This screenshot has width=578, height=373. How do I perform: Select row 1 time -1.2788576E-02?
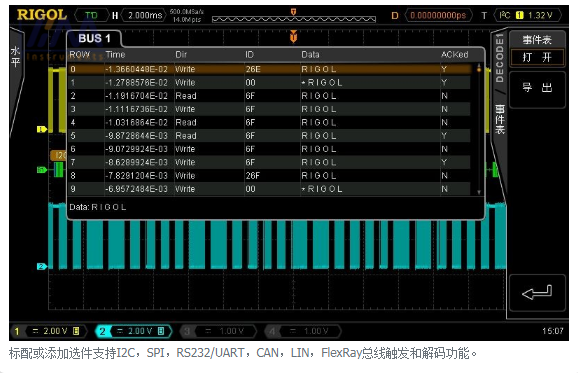[136, 83]
